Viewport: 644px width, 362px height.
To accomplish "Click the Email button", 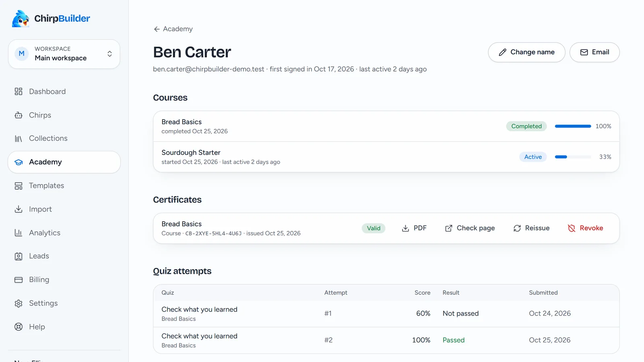I will click(594, 52).
